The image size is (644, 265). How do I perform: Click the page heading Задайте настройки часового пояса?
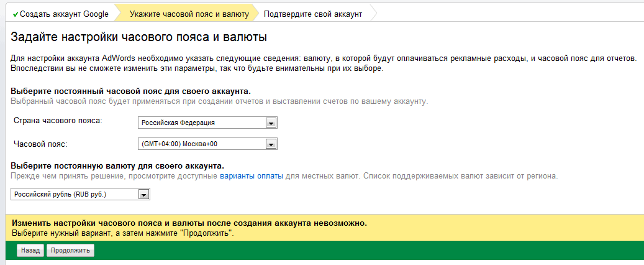(x=139, y=36)
